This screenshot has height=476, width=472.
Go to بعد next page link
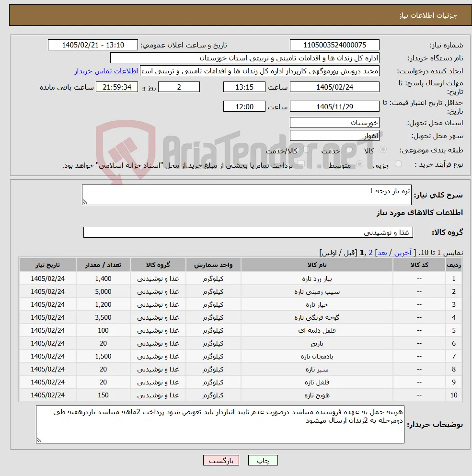pyautogui.click(x=382, y=253)
